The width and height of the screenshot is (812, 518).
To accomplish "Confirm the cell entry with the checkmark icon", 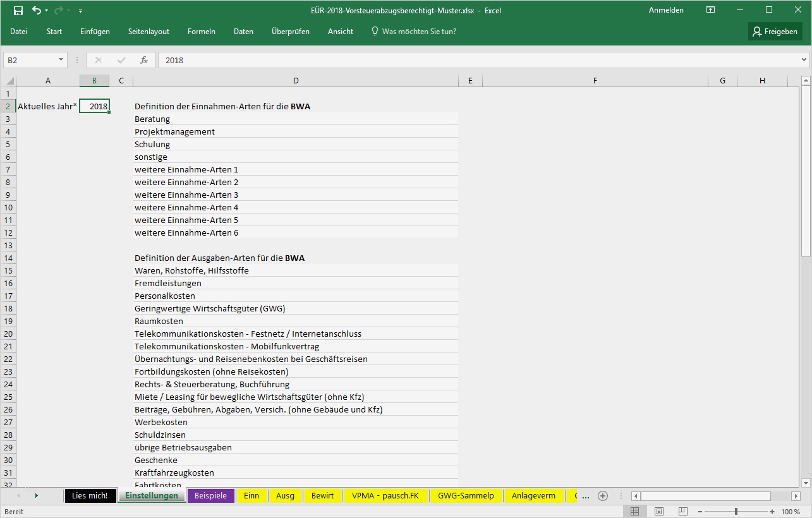I will [120, 59].
